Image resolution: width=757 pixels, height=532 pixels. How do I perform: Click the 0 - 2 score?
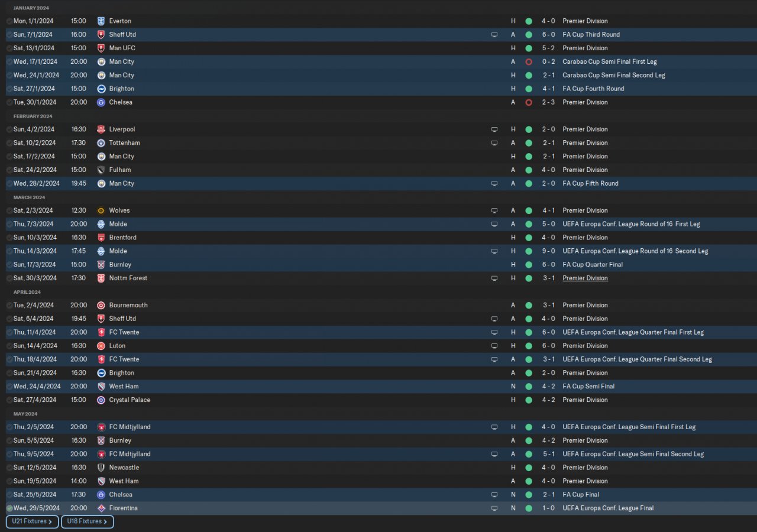pyautogui.click(x=548, y=61)
